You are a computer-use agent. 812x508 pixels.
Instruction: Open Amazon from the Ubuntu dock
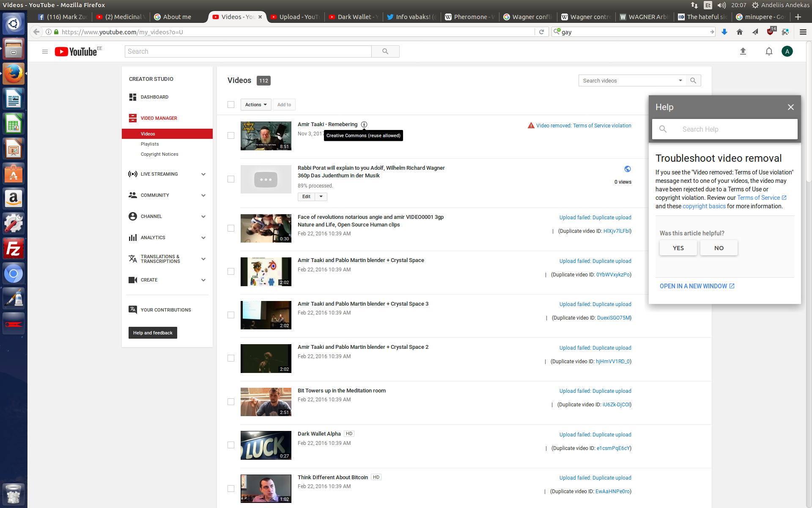(14, 199)
